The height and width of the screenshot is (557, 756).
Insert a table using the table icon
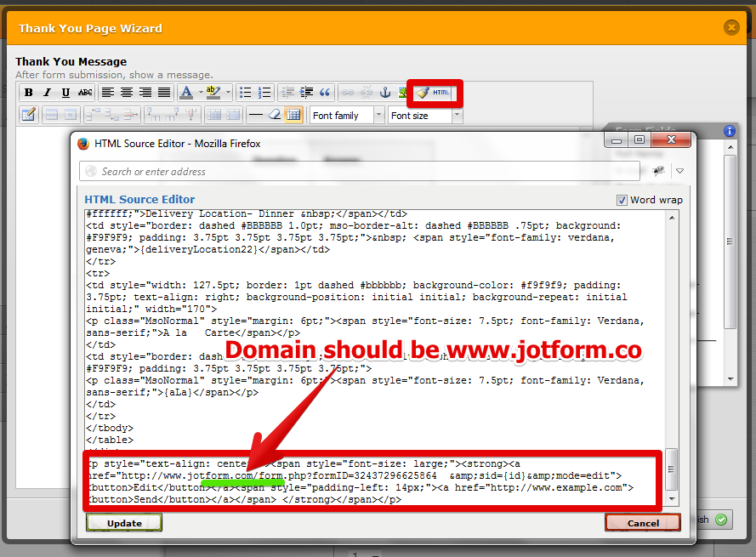pos(293,113)
